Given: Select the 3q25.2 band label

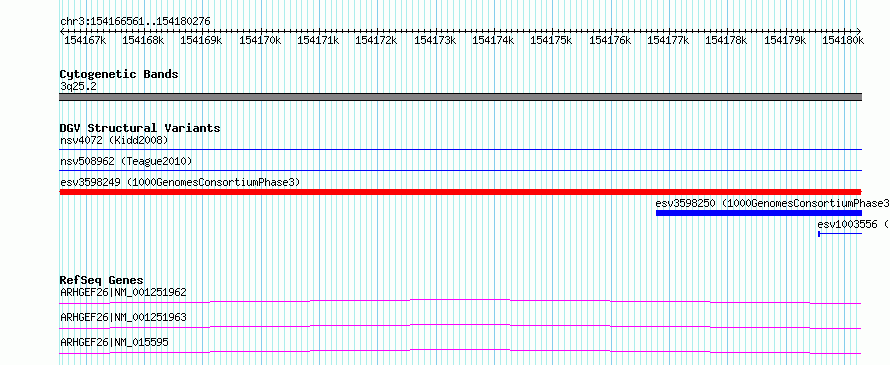Looking at the screenshot, I should pyautogui.click(x=78, y=87).
